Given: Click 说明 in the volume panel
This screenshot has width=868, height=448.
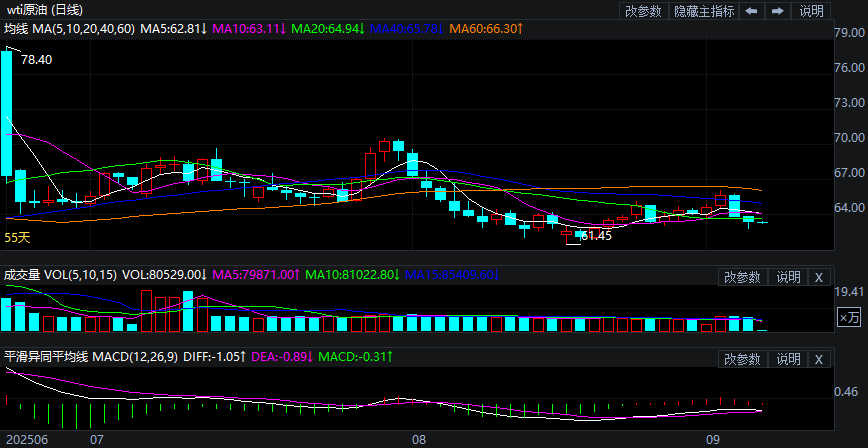Looking at the screenshot, I should click(789, 277).
